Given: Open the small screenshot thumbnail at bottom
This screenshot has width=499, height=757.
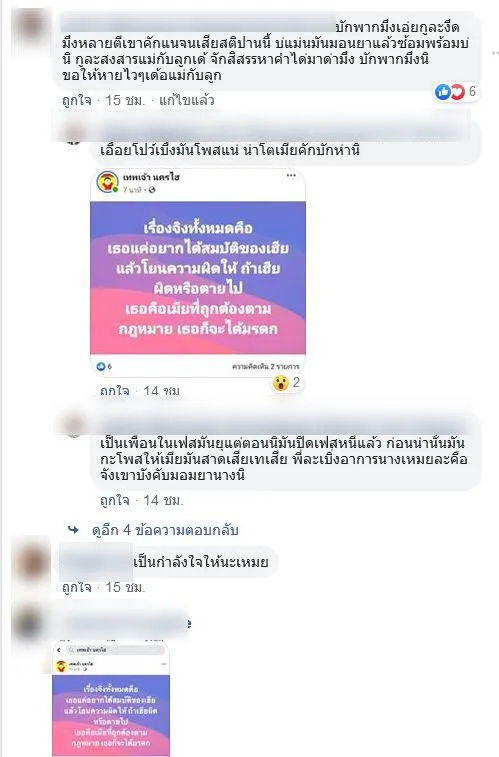Looking at the screenshot, I should click(111, 699).
